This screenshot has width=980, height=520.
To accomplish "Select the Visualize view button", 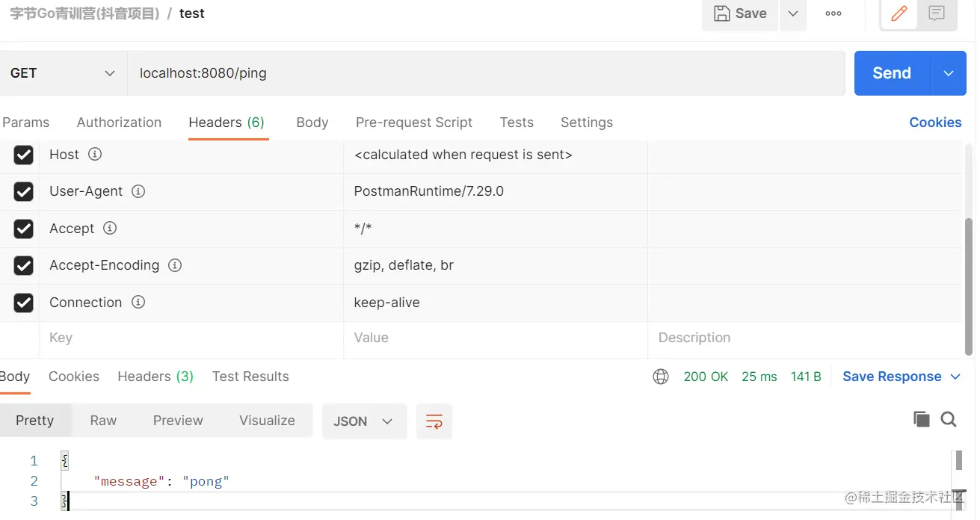I will pyautogui.click(x=267, y=421).
